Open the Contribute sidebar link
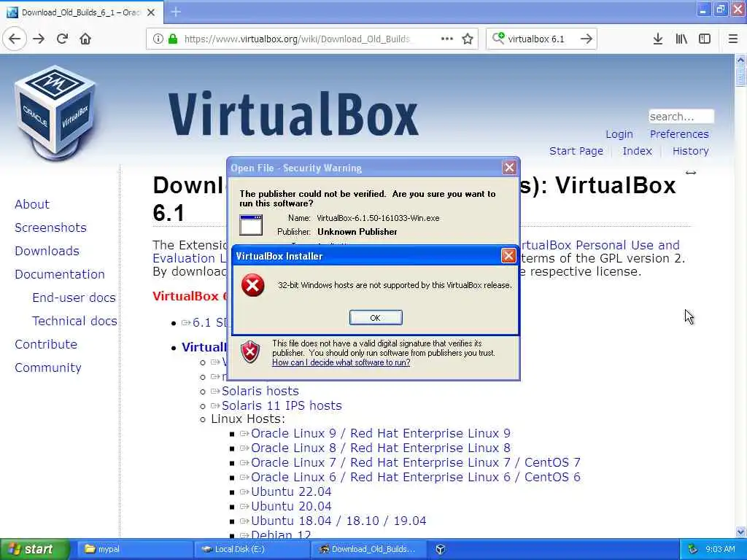Screen dimensions: 747x560 (x=46, y=344)
